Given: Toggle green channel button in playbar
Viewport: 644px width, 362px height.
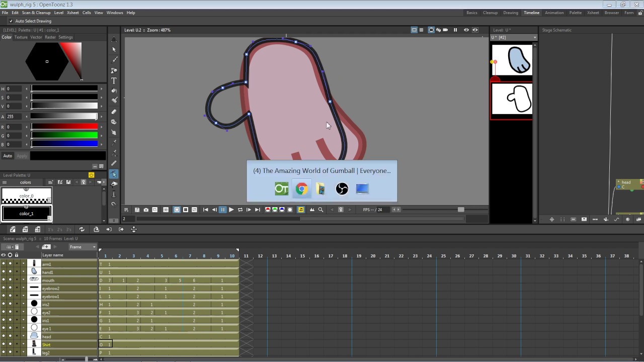Looking at the screenshot, I should pos(275,210).
